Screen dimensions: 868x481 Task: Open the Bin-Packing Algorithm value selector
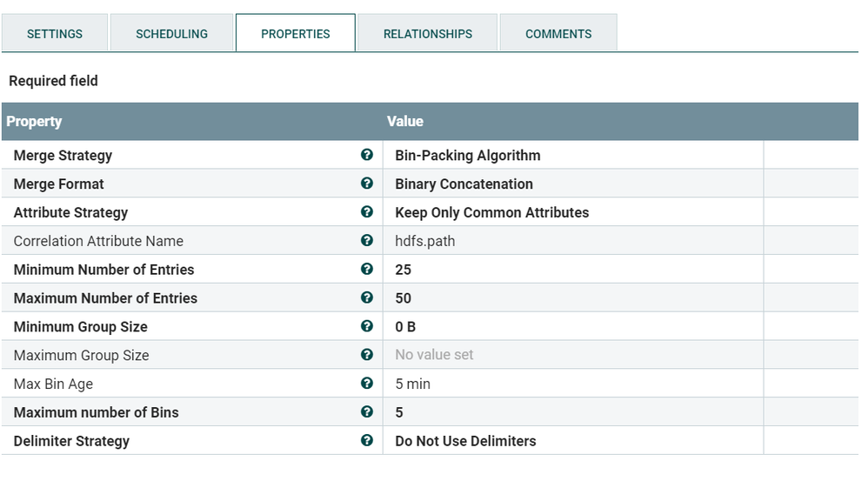pos(573,155)
